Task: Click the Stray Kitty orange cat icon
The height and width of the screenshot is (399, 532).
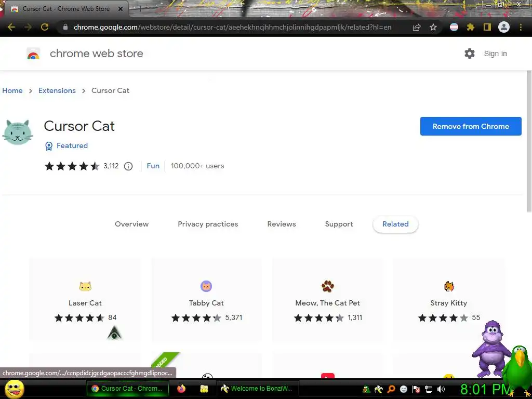Action: [449, 286]
